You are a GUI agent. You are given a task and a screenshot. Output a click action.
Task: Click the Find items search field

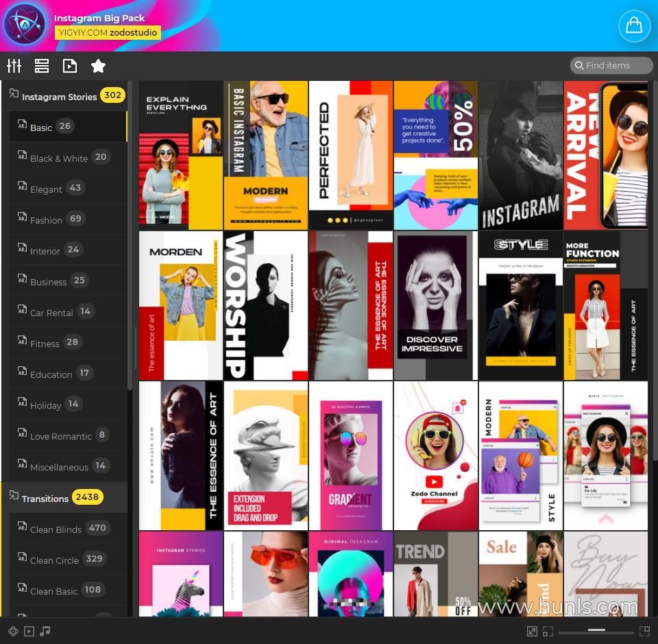[x=611, y=66]
